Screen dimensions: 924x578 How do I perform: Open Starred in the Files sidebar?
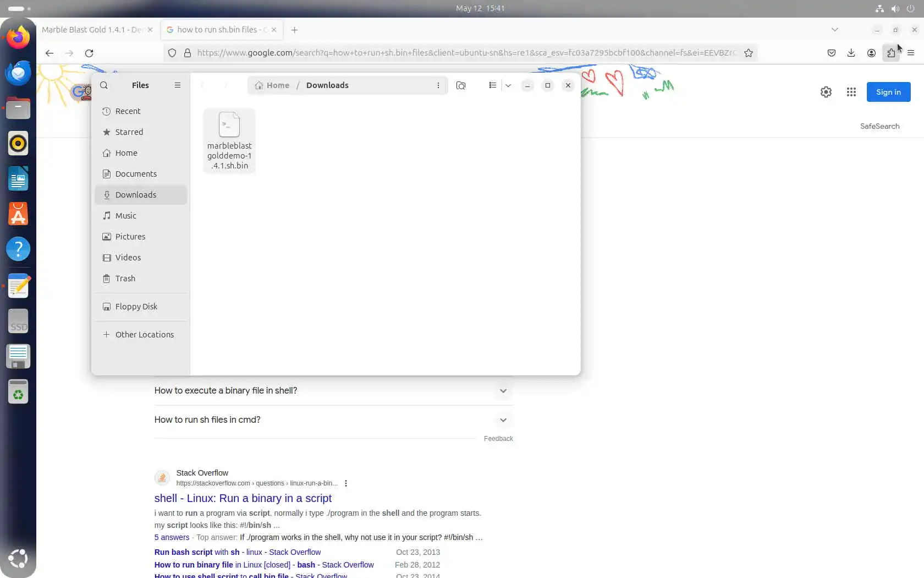tap(141, 132)
